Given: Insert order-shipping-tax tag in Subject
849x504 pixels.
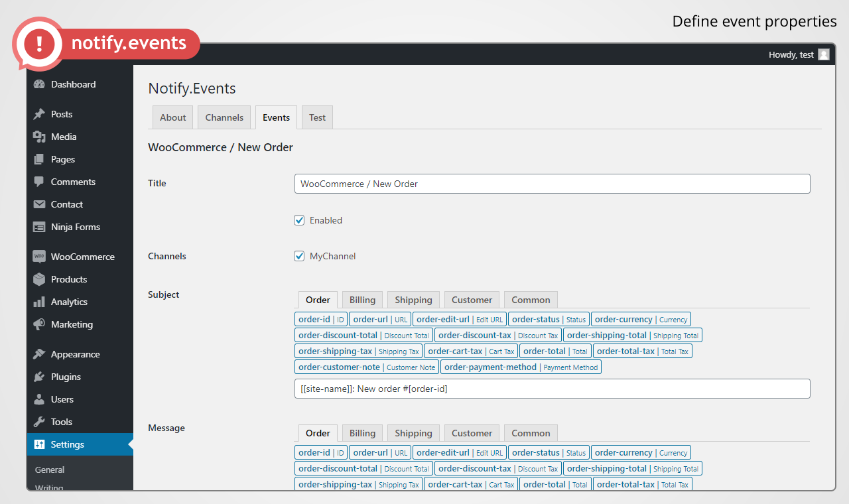Looking at the screenshot, I should [359, 351].
